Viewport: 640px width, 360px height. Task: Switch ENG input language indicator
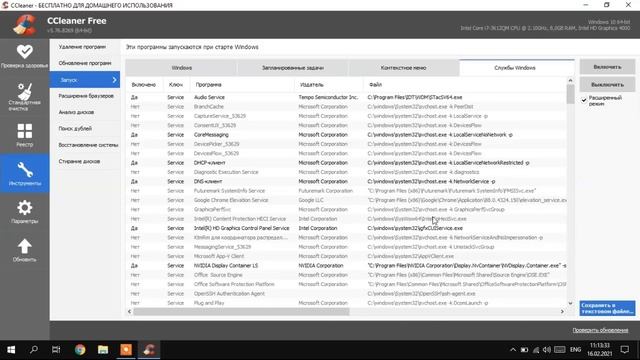click(576, 350)
